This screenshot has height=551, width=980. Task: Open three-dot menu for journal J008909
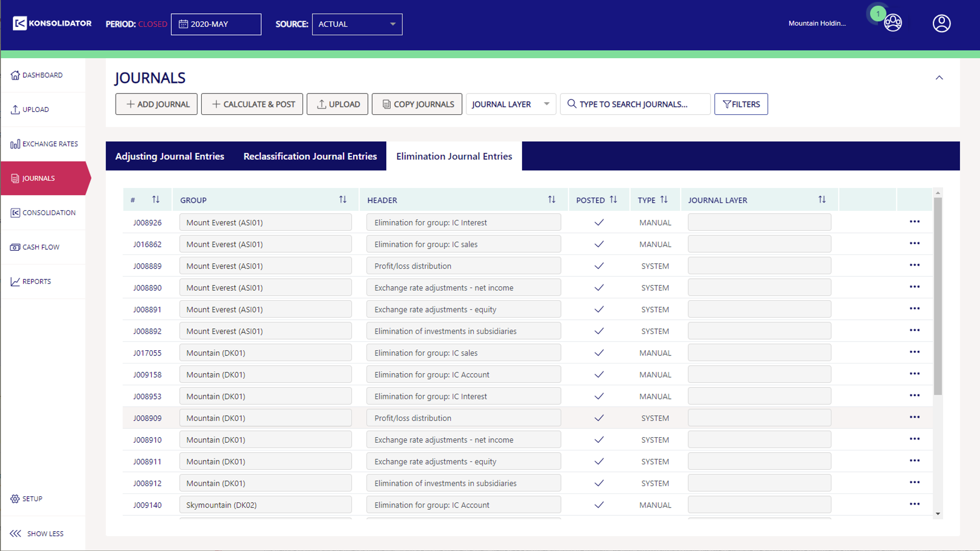[914, 417]
